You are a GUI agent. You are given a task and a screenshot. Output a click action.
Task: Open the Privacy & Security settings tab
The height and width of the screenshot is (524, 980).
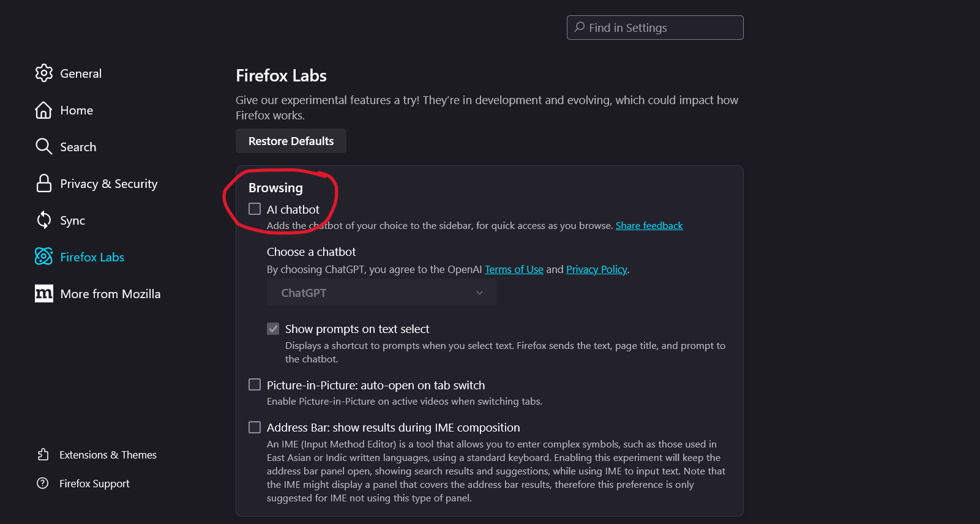[108, 184]
